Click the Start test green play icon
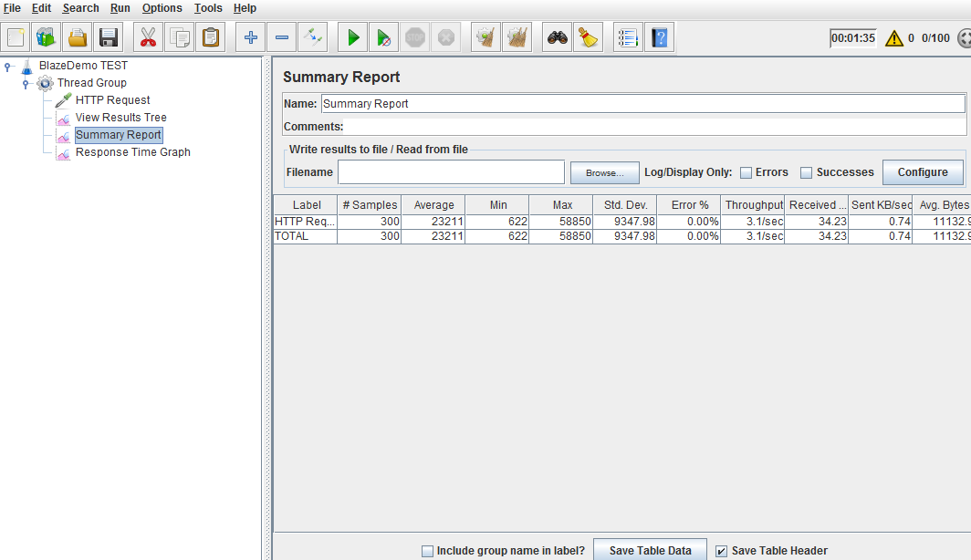The image size is (971, 560). pyautogui.click(x=352, y=38)
